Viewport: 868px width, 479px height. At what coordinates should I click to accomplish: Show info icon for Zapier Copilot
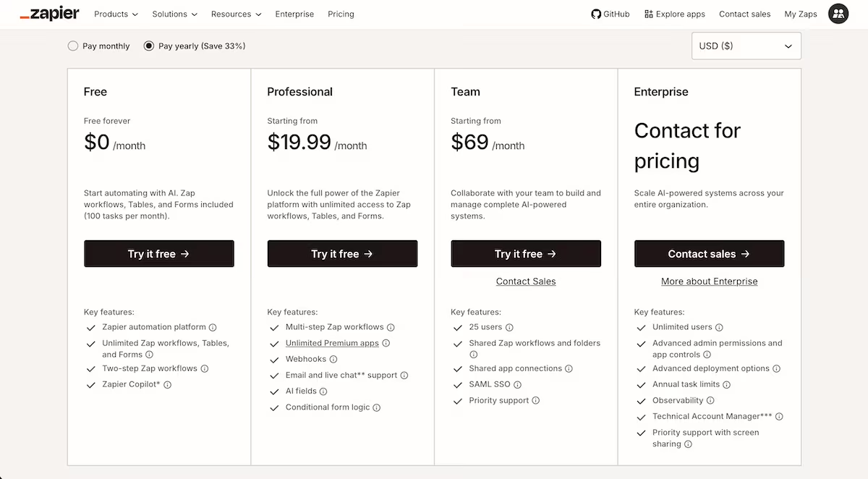click(x=167, y=385)
